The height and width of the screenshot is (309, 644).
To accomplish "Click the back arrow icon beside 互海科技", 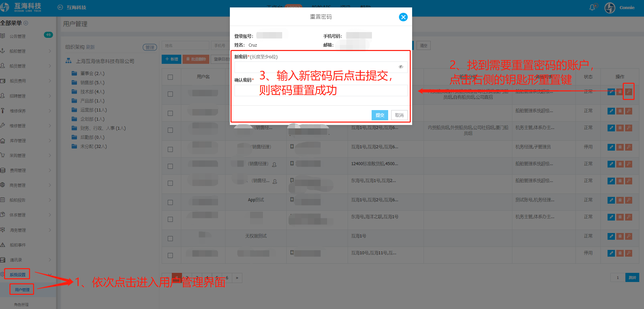I will [60, 7].
